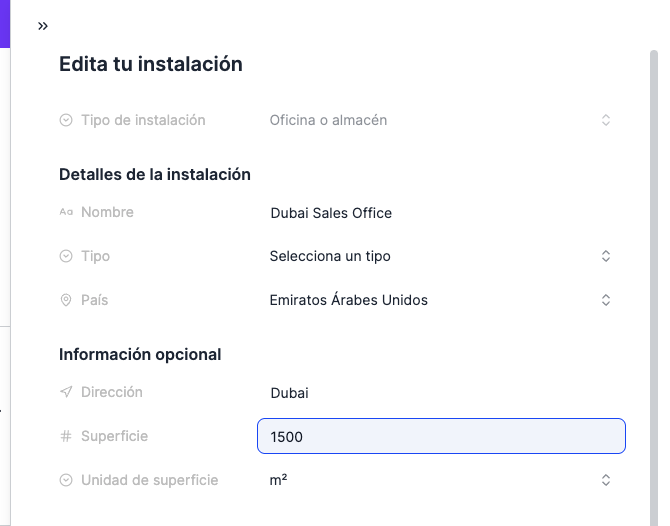Click the Superficie label text
The height and width of the screenshot is (526, 670).
tap(115, 436)
